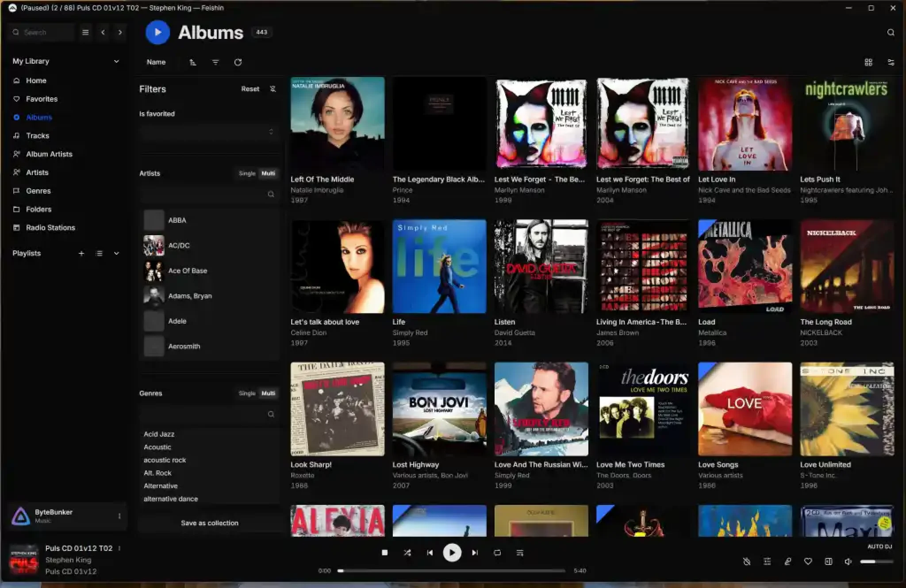906x588 pixels.
Task: Open the Lost Highway album title link
Action: coord(415,465)
